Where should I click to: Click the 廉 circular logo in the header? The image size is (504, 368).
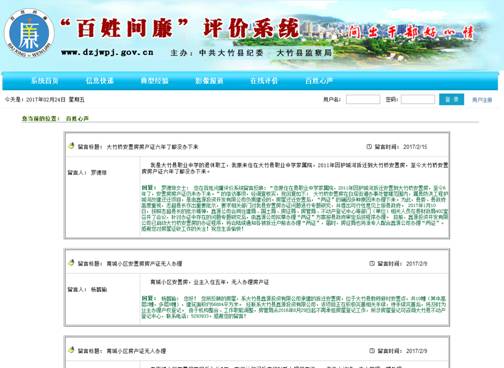coord(29,34)
